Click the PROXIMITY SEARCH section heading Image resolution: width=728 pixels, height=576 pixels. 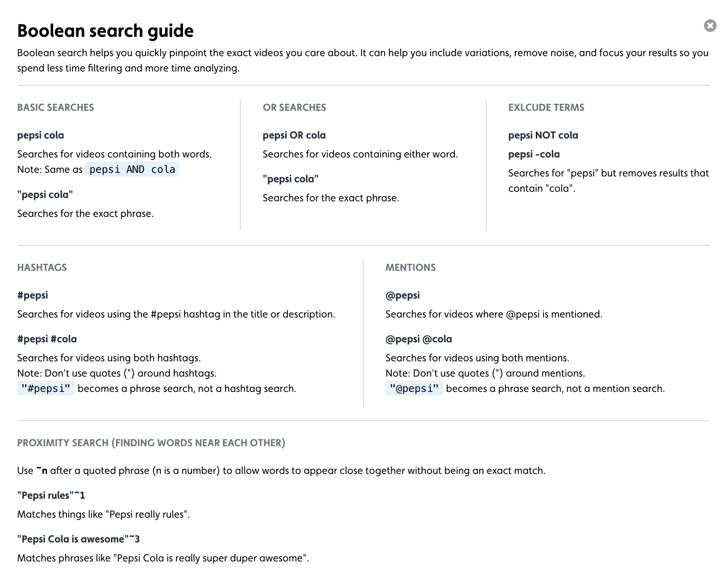(x=151, y=443)
